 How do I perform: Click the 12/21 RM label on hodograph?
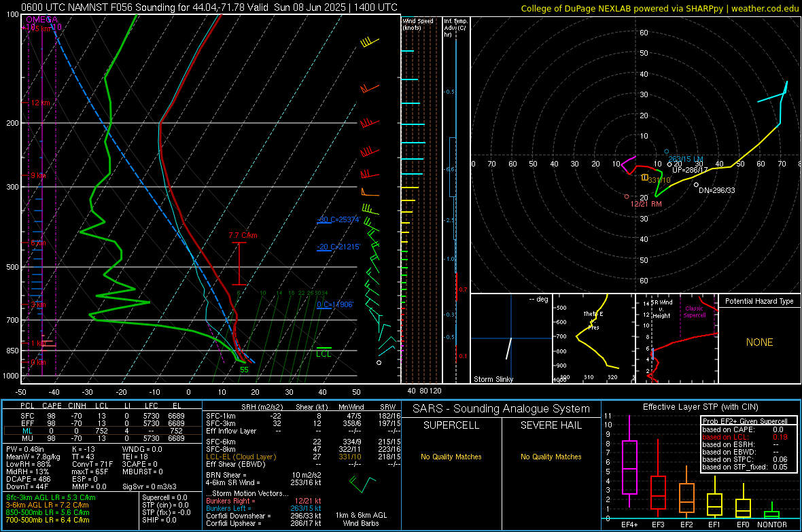point(646,204)
